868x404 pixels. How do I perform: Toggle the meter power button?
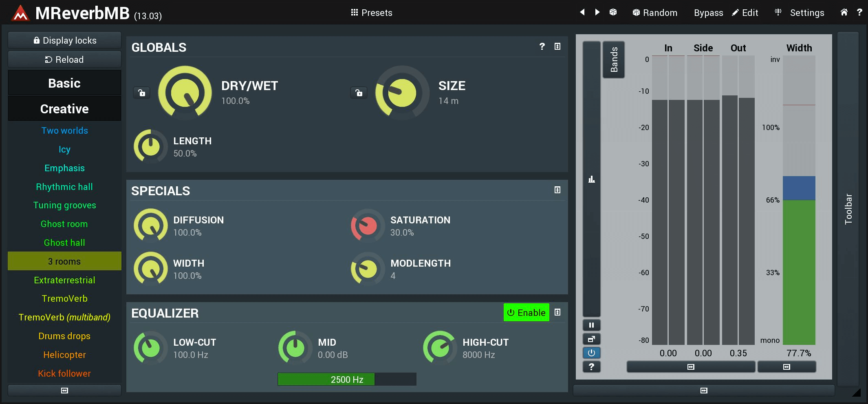591,353
